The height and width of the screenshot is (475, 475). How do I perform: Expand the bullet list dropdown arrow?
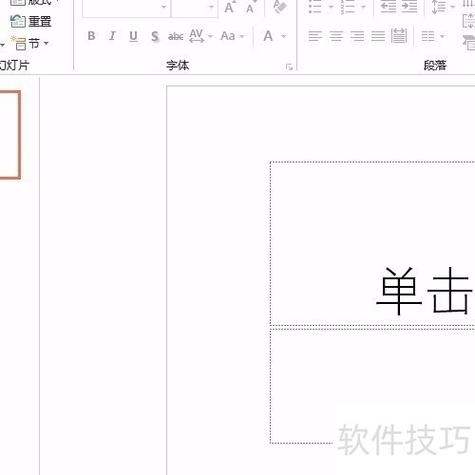[x=331, y=7]
